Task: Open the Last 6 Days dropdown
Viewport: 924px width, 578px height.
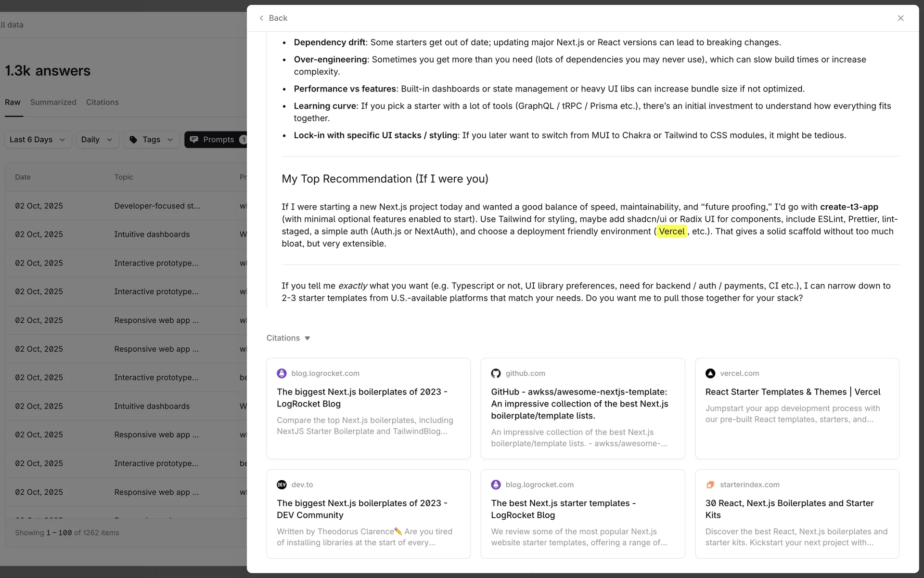Action: [38, 140]
